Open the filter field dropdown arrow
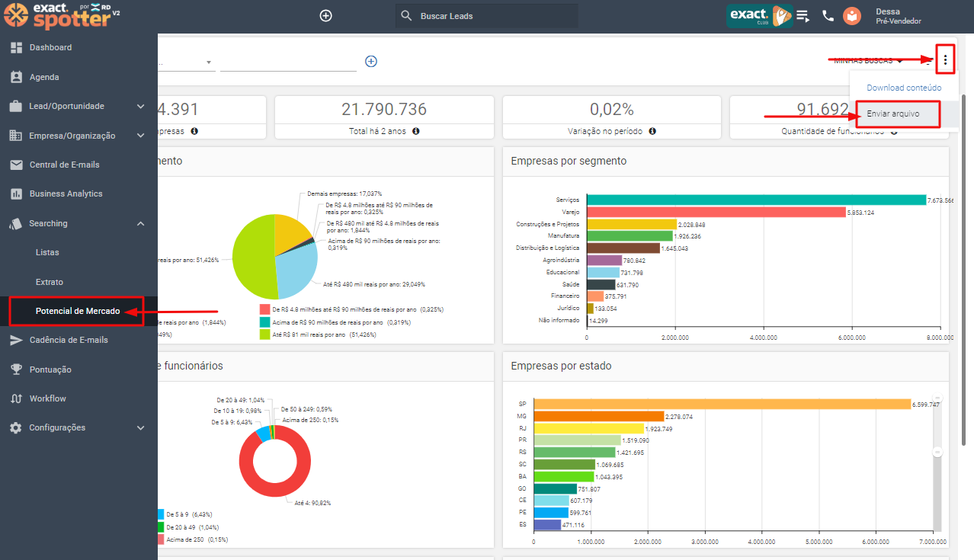This screenshot has width=974, height=560. coord(209,62)
